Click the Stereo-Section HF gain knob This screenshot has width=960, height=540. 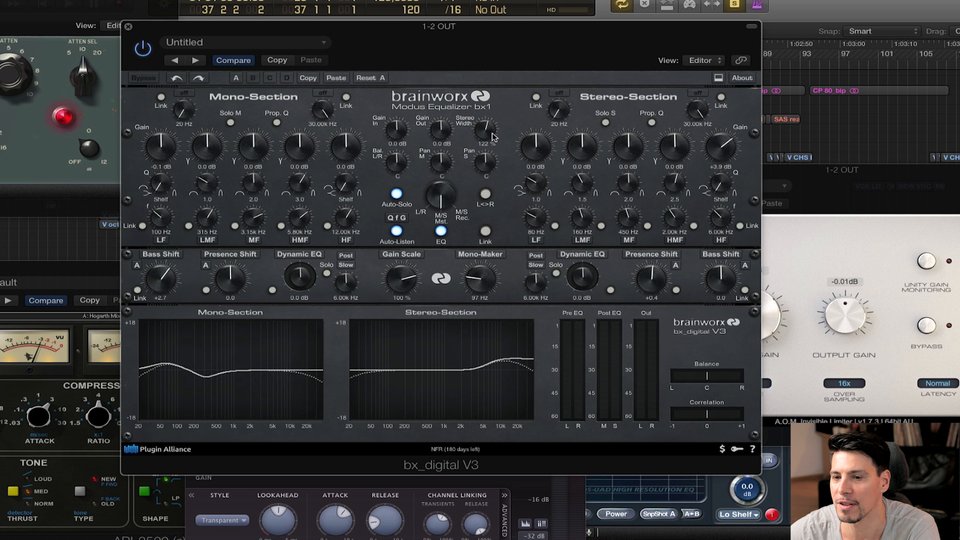[721, 147]
